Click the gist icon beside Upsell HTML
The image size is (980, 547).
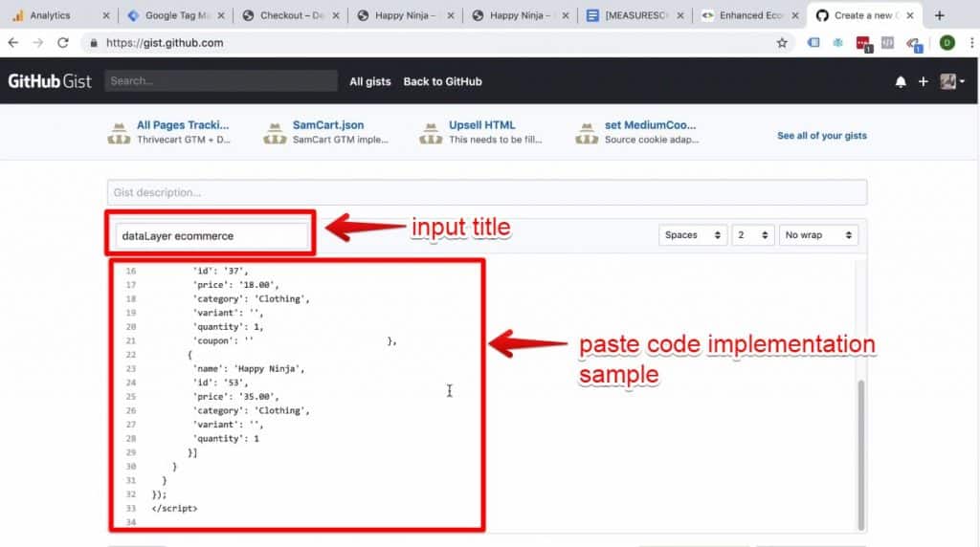[431, 132]
